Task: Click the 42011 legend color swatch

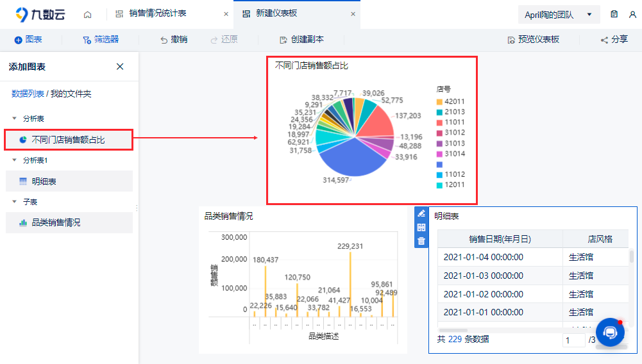Action: [439, 101]
